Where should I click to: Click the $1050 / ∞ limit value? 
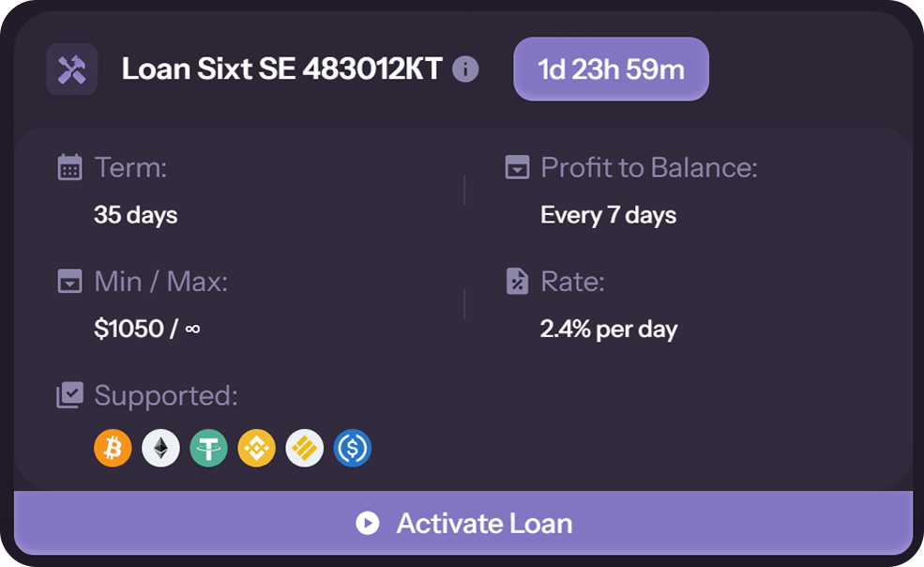(146, 329)
